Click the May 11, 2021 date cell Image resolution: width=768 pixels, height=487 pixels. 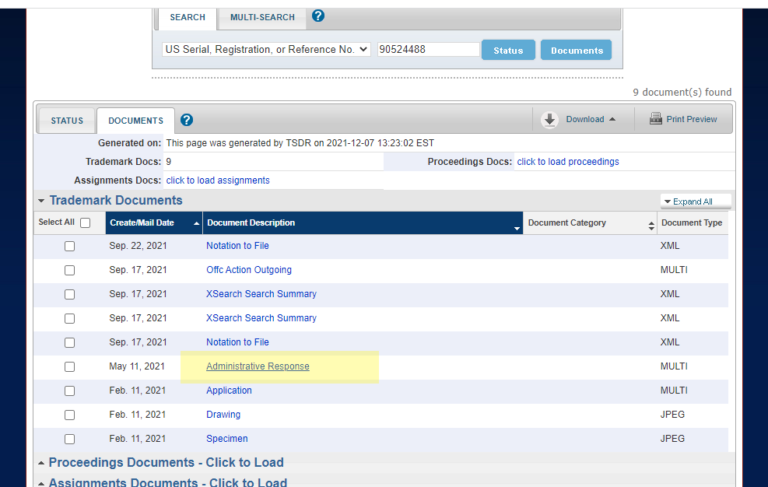click(x=137, y=366)
